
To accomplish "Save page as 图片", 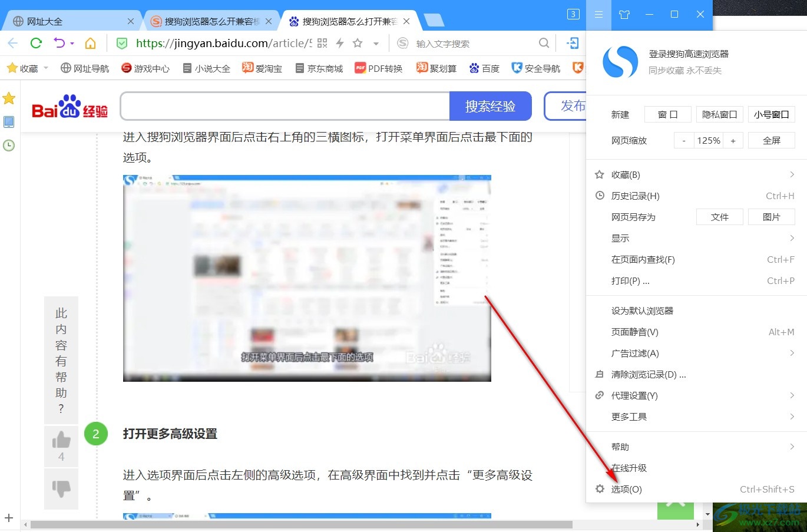I will (x=771, y=217).
